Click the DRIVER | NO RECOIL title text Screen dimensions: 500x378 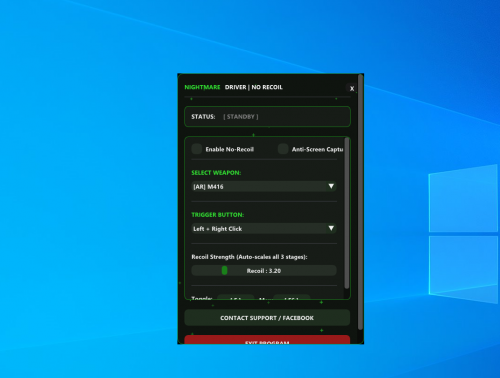click(254, 87)
